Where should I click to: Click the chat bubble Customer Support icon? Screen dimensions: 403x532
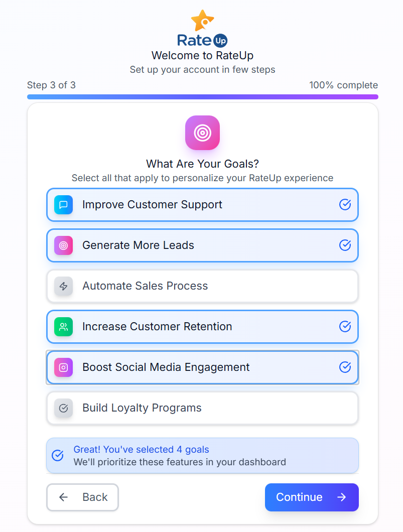click(x=64, y=205)
